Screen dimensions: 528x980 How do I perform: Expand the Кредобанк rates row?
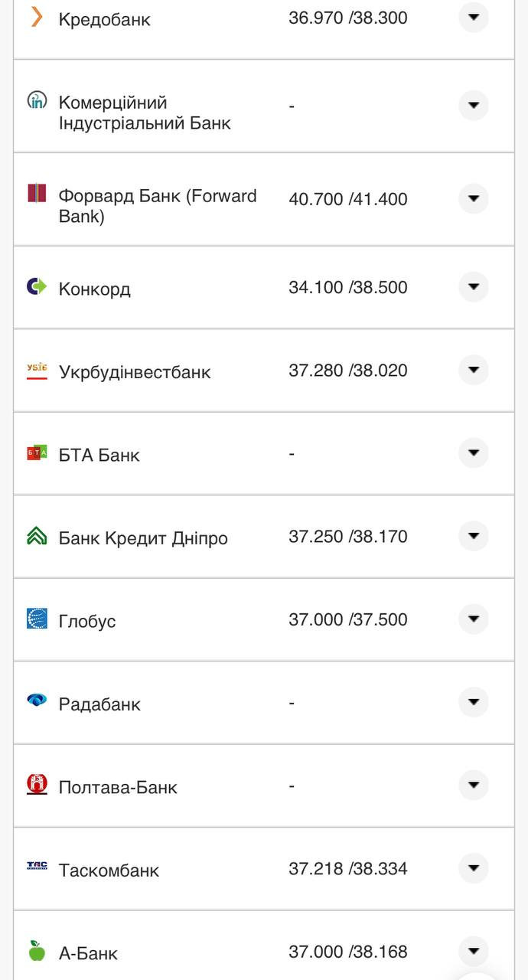coord(473,17)
